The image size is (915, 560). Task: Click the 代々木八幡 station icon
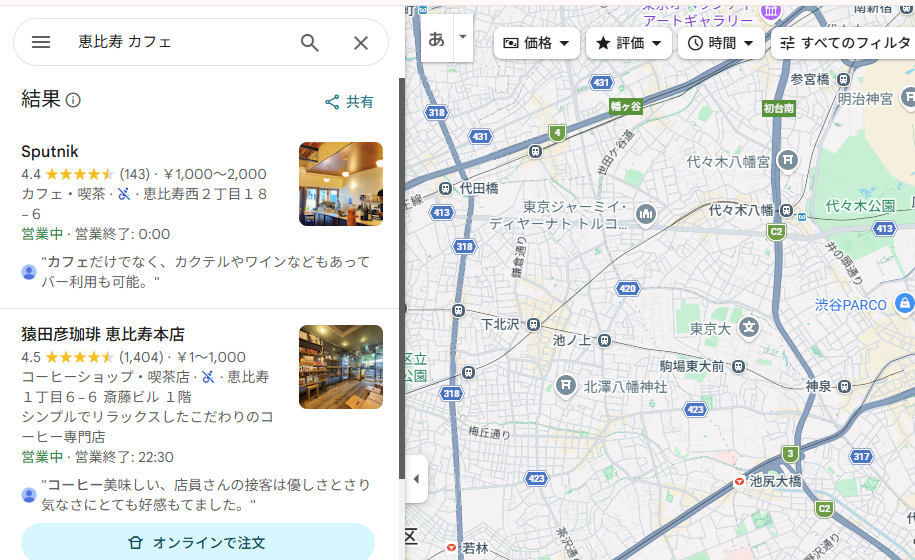[787, 210]
